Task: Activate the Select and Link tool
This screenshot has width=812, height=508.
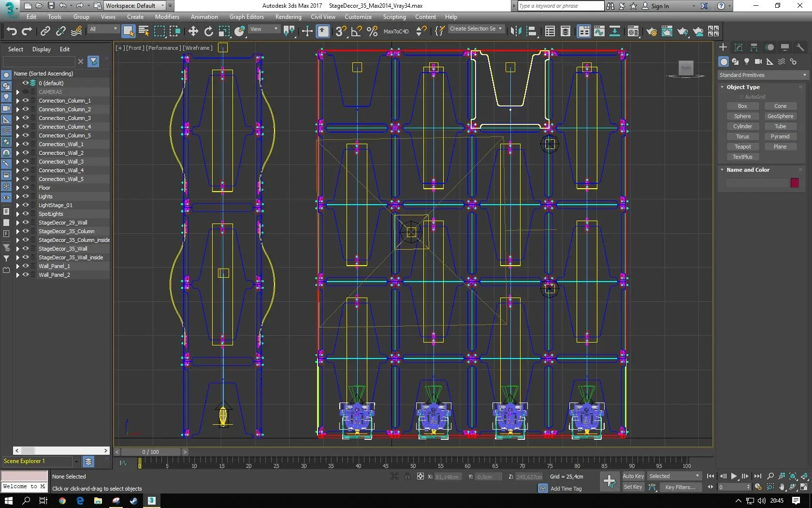Action: [x=45, y=31]
